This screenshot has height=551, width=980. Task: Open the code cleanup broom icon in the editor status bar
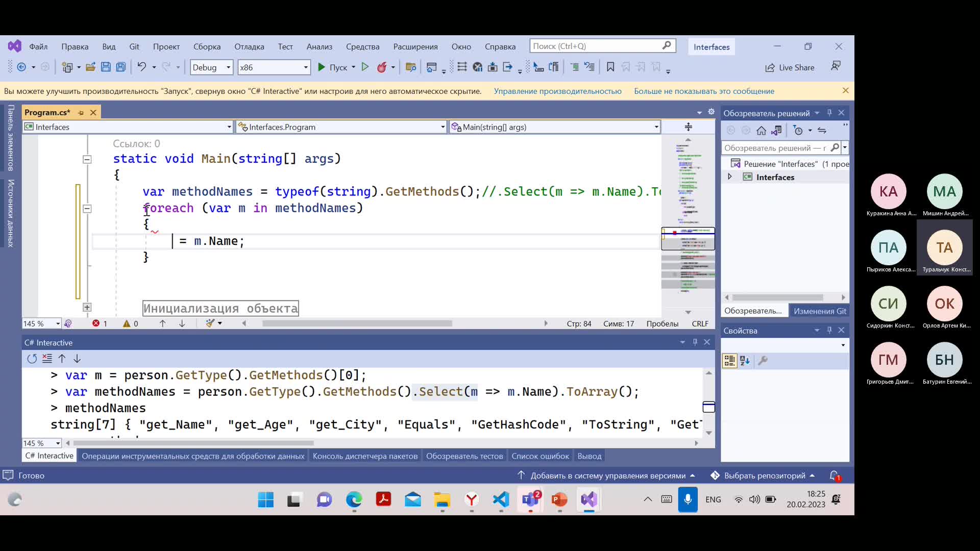(210, 323)
